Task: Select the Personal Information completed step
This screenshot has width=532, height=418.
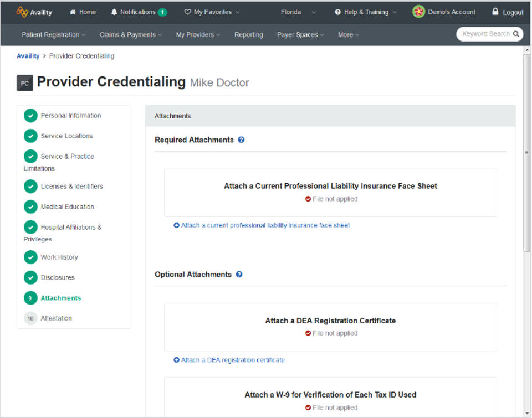Action: point(70,116)
